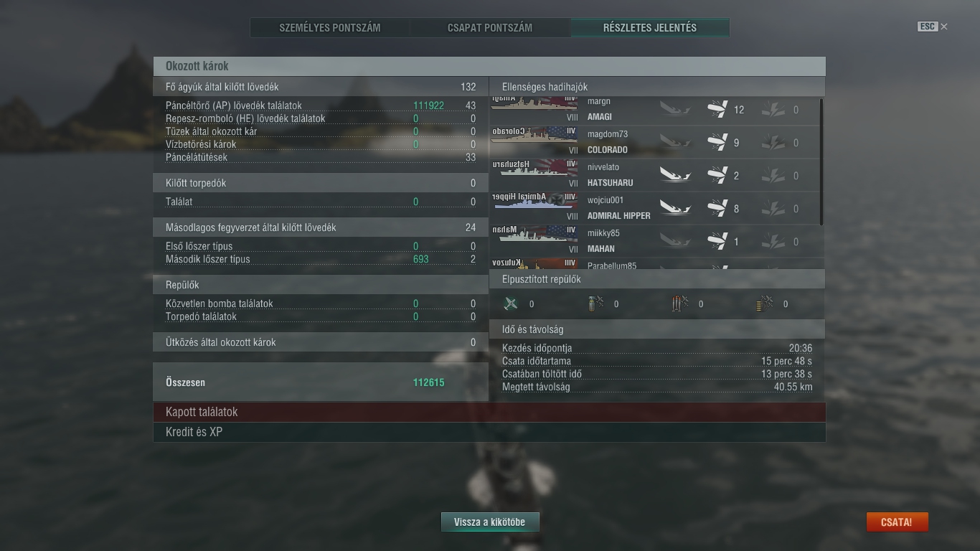980x551 pixels.
Task: Click the HATSUHARU sunk ship icon
Action: pyautogui.click(x=675, y=175)
